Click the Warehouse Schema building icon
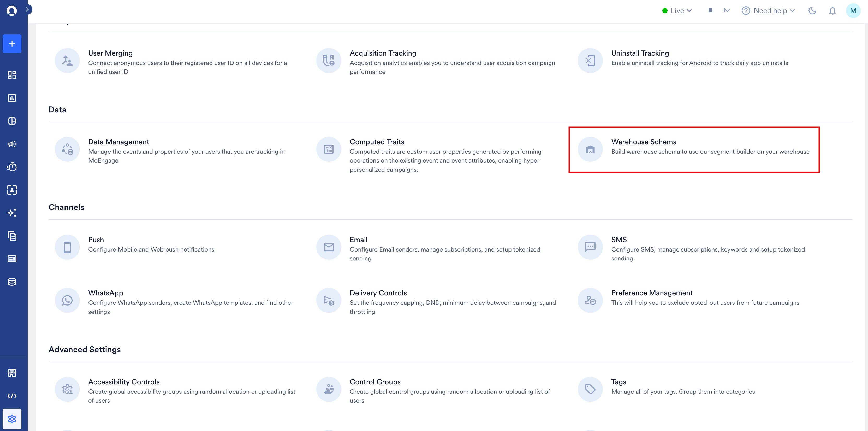This screenshot has width=868, height=431. point(590,149)
